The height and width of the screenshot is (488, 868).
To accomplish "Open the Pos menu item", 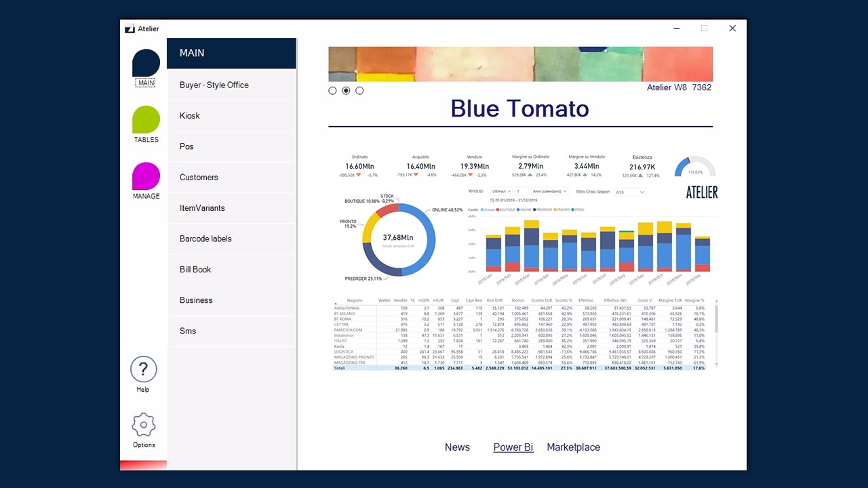I will tap(231, 146).
